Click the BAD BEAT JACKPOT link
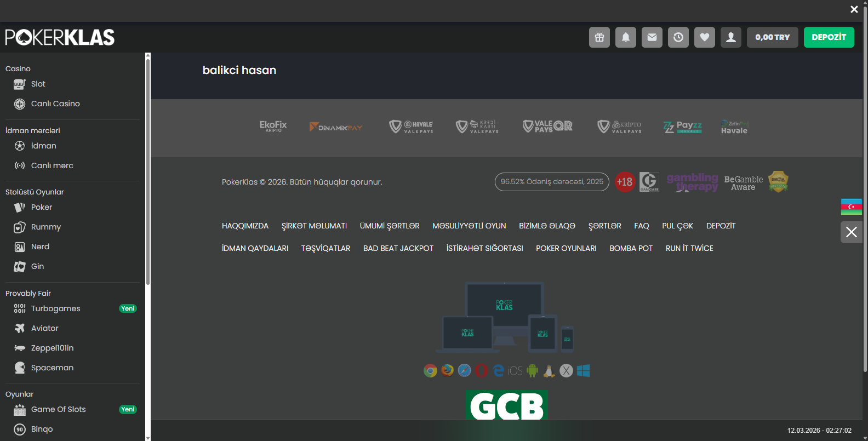This screenshot has width=868, height=441. pos(398,248)
